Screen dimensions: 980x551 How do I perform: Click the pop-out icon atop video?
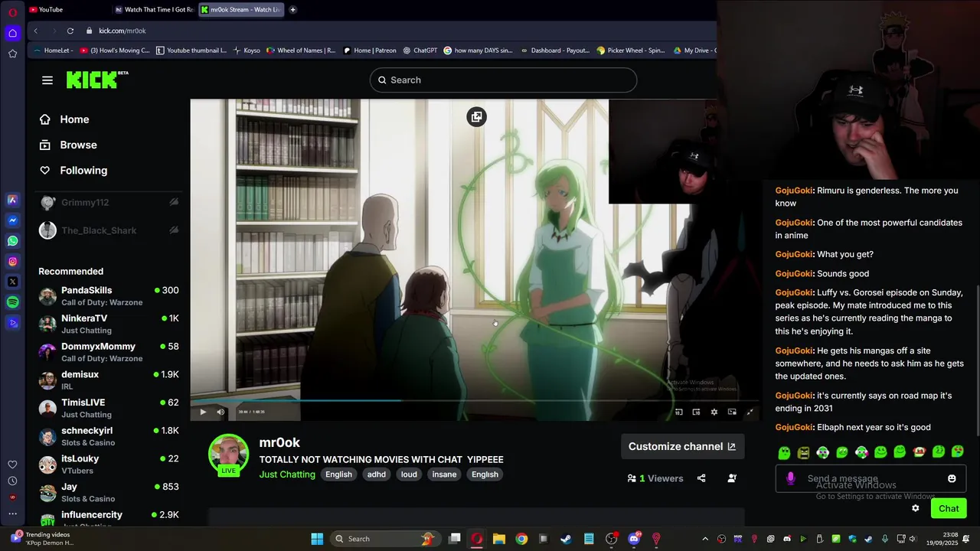(476, 117)
